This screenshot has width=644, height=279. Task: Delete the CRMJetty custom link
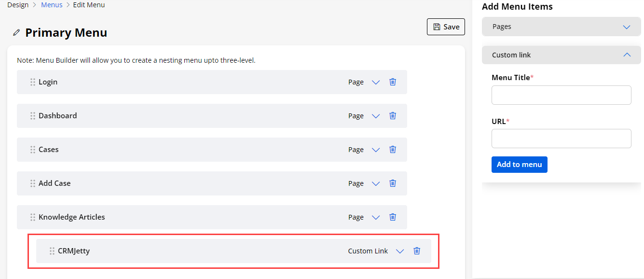point(417,251)
